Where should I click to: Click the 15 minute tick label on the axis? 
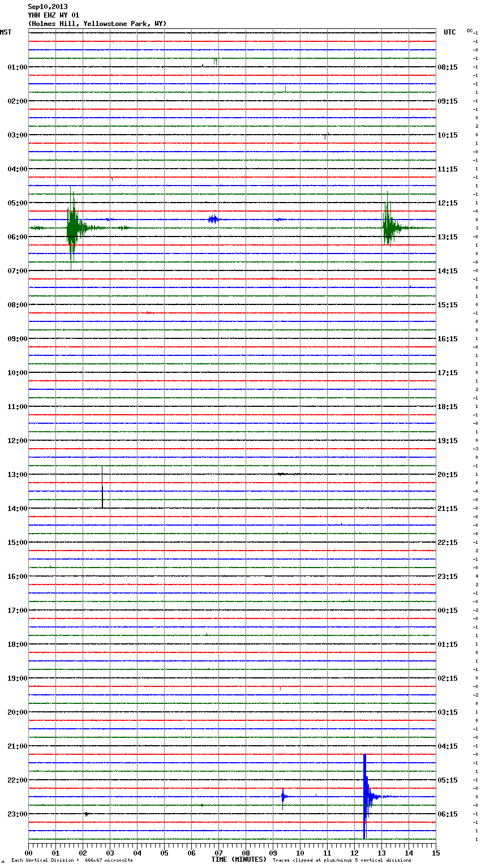(x=435, y=853)
